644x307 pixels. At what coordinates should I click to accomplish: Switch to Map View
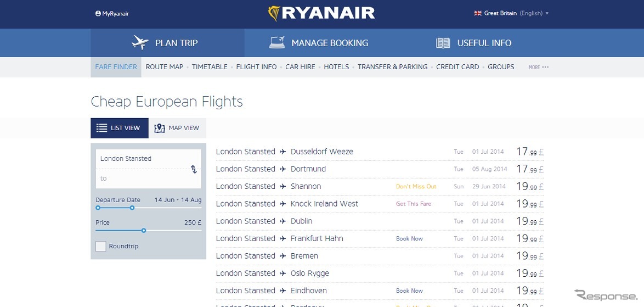(x=177, y=128)
